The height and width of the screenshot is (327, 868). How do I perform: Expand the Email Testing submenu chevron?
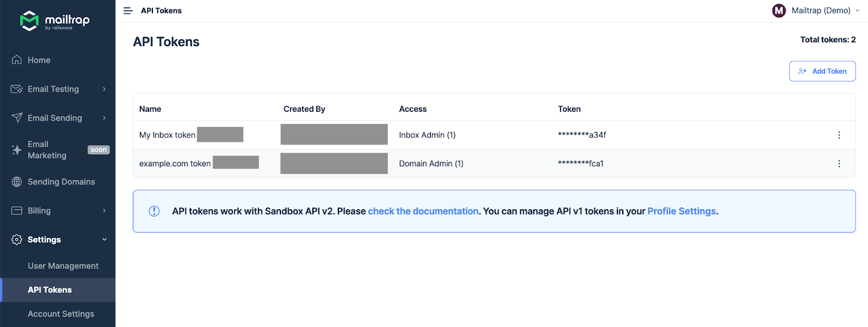pos(104,89)
